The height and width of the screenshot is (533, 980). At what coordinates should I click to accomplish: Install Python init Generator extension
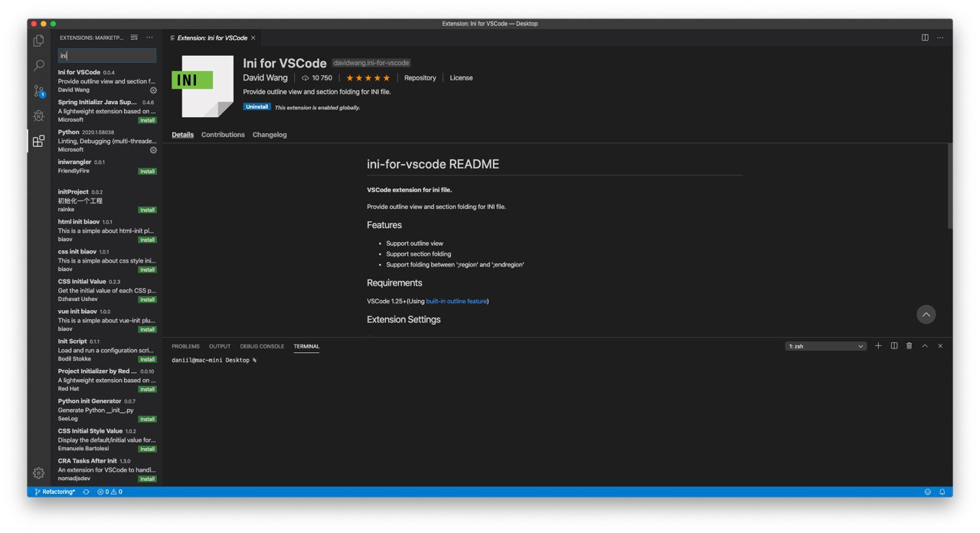pyautogui.click(x=147, y=419)
